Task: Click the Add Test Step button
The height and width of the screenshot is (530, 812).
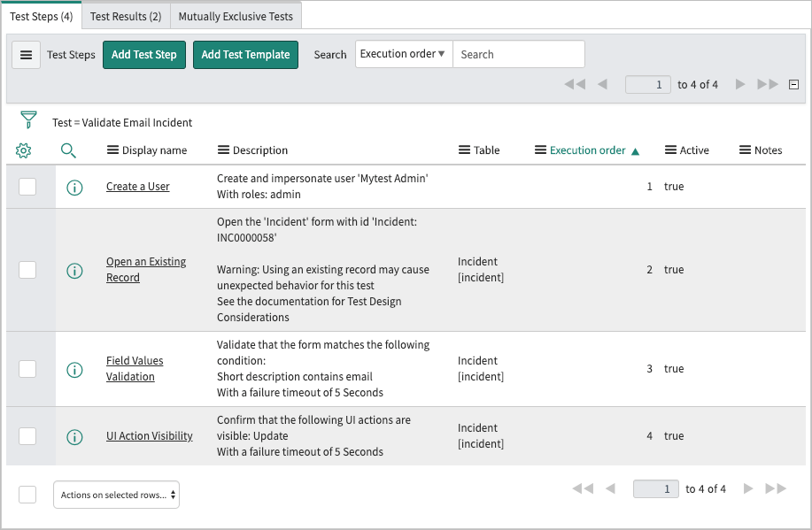Action: [x=144, y=55]
